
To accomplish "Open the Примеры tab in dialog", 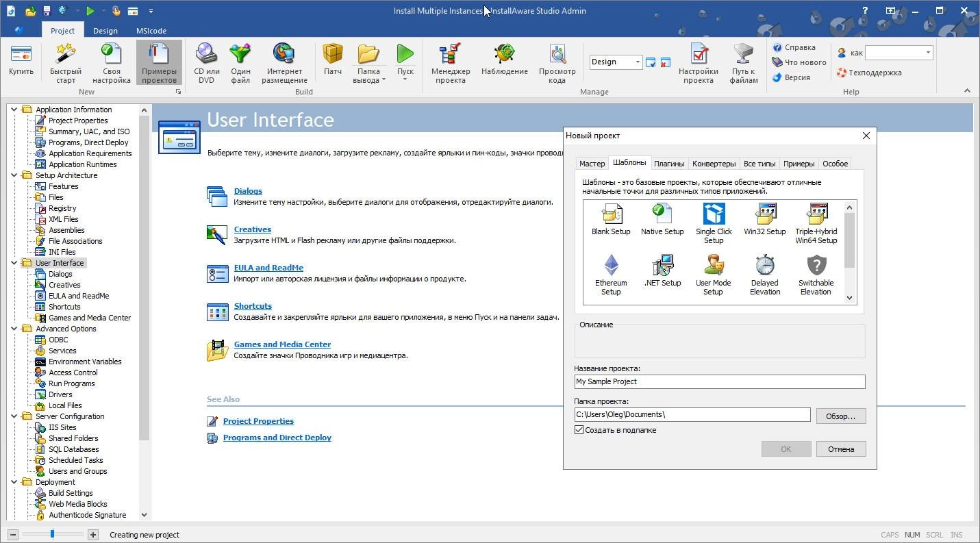I will coord(799,164).
